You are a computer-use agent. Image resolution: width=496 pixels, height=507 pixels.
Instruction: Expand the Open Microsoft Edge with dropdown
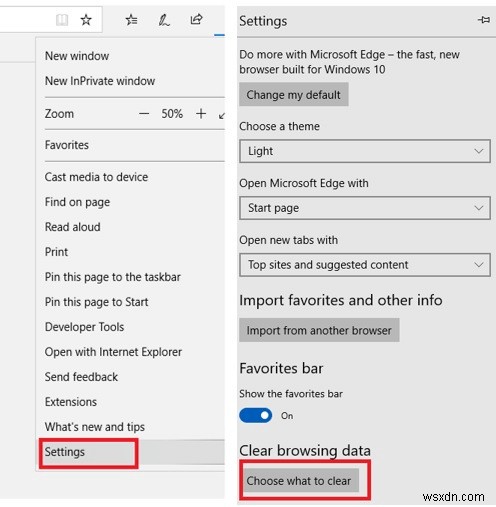pyautogui.click(x=365, y=208)
